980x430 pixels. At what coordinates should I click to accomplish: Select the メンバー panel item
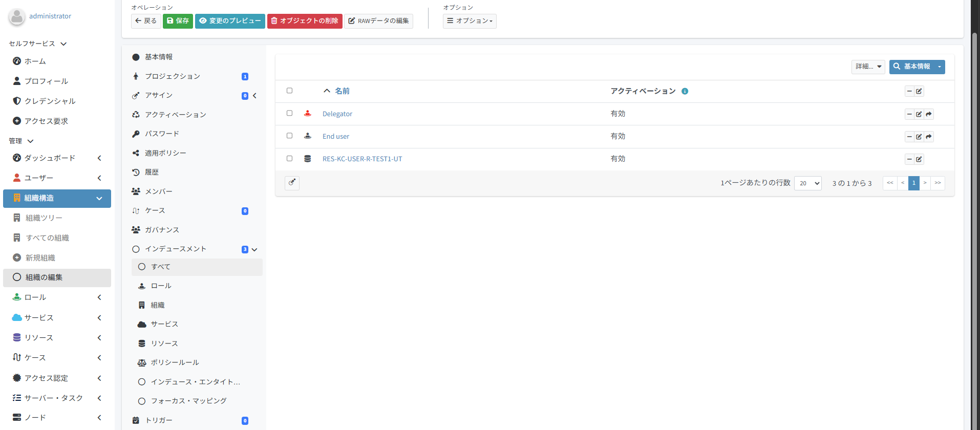pyautogui.click(x=197, y=191)
